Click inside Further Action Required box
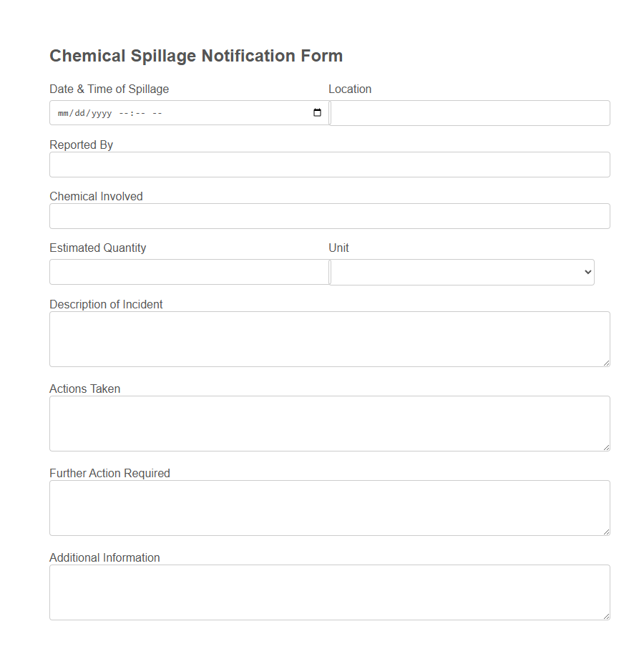Screen dimensions: 644x669 [329, 507]
